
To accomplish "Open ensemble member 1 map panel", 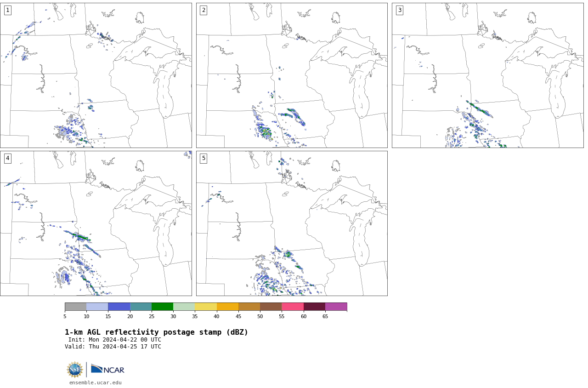I will [96, 75].
